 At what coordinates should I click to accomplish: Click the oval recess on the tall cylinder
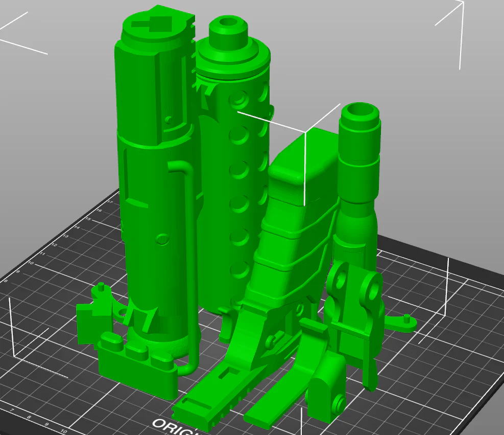click(x=163, y=239)
